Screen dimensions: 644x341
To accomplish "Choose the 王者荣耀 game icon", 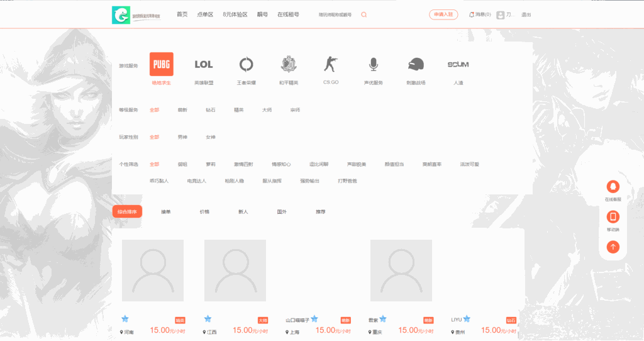I will coord(246,64).
